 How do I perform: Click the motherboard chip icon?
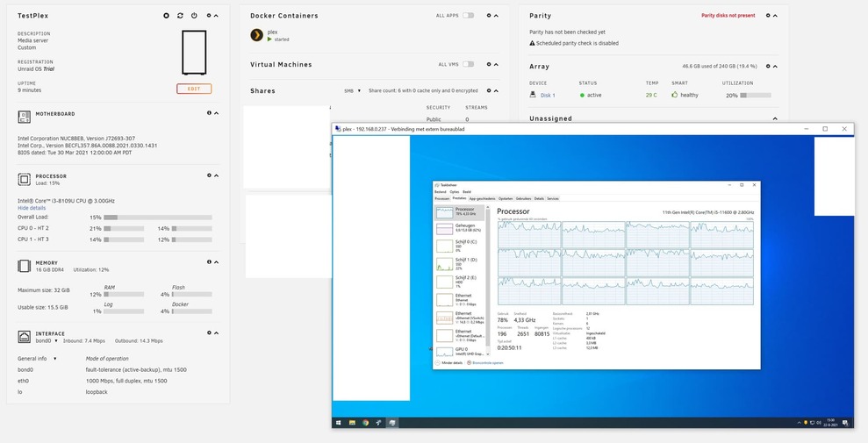(25, 117)
